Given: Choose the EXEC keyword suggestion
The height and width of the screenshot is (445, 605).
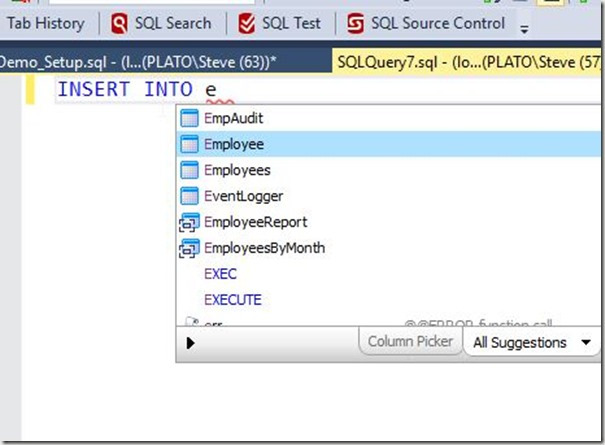Looking at the screenshot, I should click(389, 274).
